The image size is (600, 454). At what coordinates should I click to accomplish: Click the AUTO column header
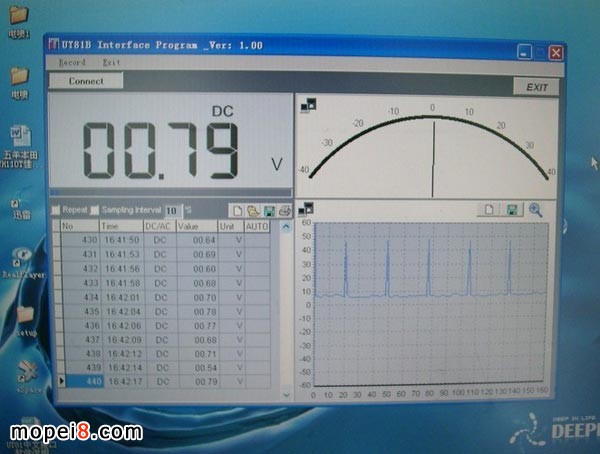click(x=257, y=227)
